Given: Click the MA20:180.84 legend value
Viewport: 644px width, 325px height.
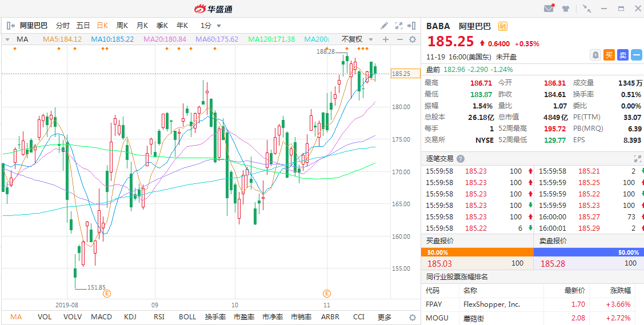Looking at the screenshot, I should (165, 39).
